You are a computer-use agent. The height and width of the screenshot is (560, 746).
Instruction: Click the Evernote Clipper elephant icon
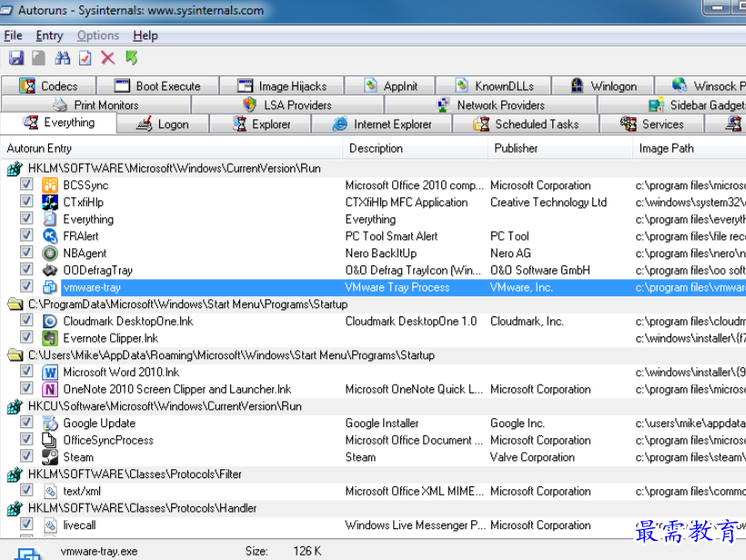[49, 338]
